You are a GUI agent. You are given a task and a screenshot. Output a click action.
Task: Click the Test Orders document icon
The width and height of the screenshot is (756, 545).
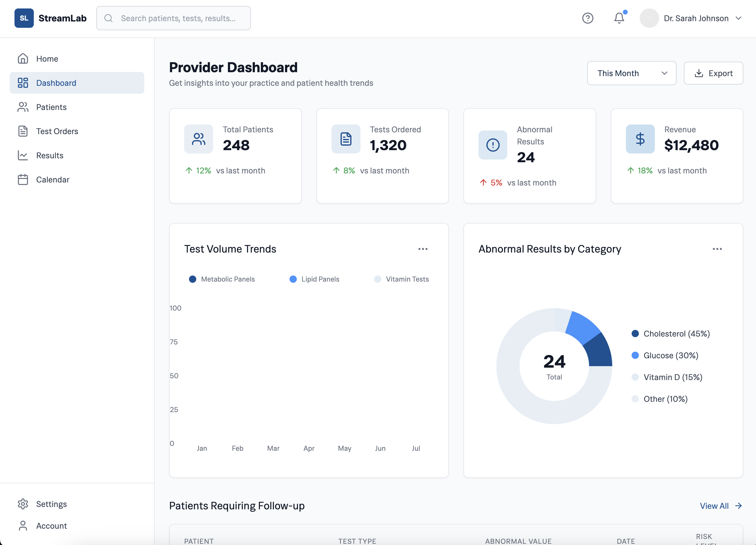[23, 131]
